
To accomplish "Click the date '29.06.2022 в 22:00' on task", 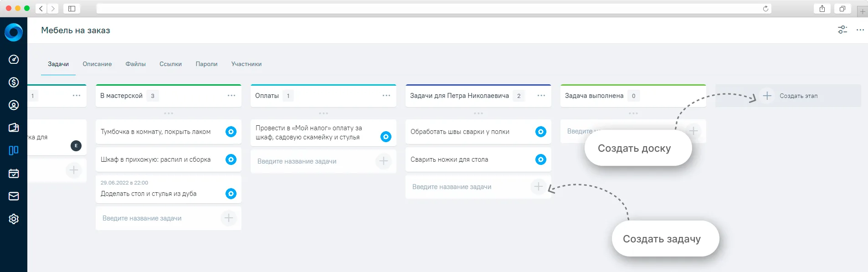I will (x=124, y=183).
